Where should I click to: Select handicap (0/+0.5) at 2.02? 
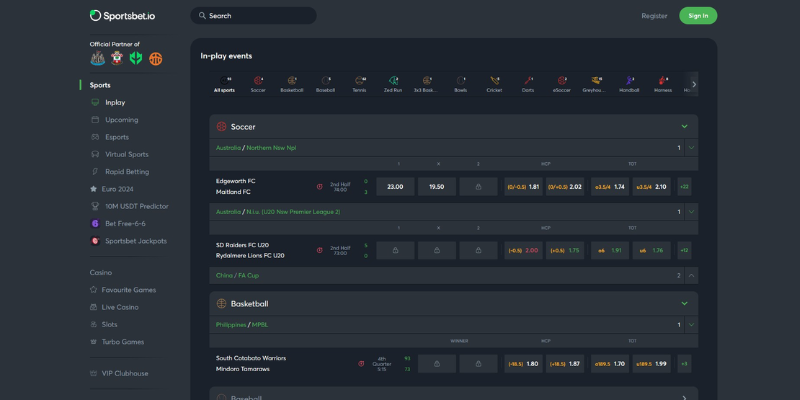click(565, 187)
